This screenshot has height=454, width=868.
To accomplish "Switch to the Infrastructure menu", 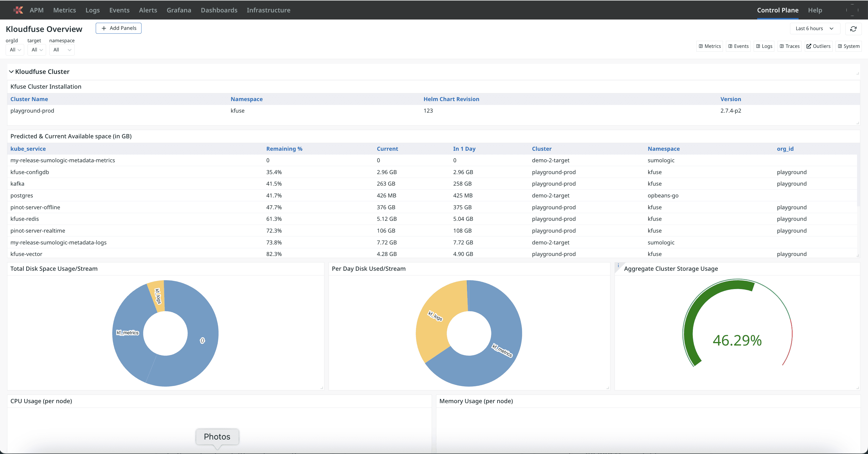I will point(268,10).
